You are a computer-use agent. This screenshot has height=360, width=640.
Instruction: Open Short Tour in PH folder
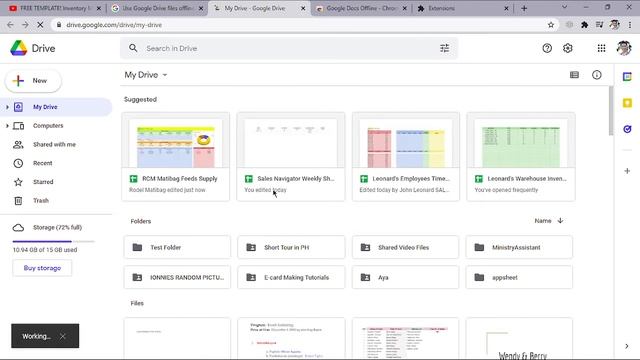point(291,247)
